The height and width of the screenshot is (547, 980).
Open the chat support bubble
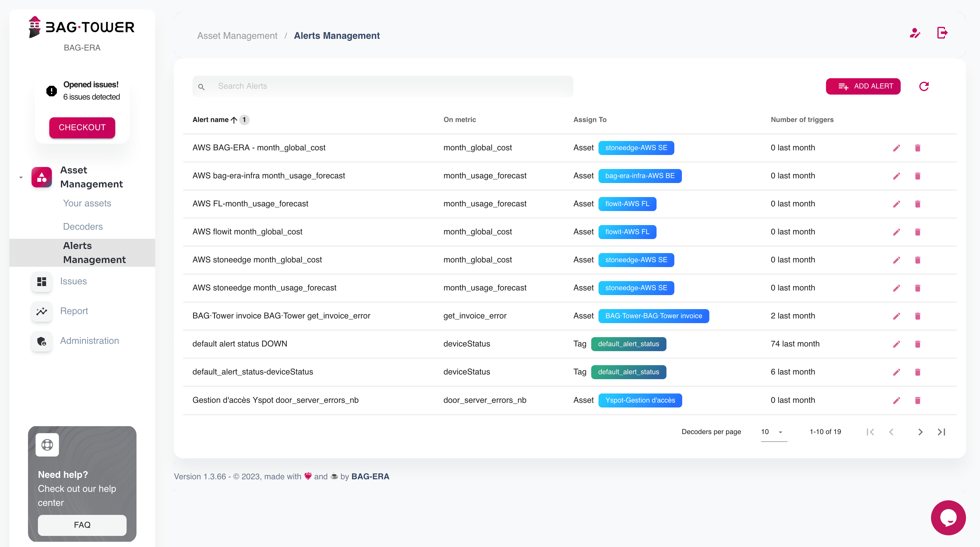tap(948, 517)
